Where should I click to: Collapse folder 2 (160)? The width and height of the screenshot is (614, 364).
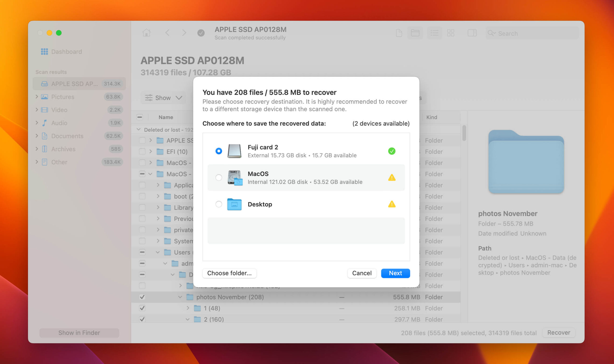click(187, 319)
